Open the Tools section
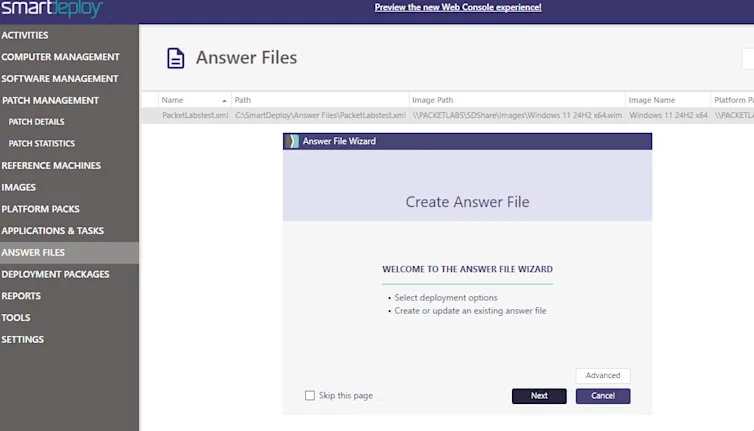Screen dimensions: 754x431 coord(16,317)
